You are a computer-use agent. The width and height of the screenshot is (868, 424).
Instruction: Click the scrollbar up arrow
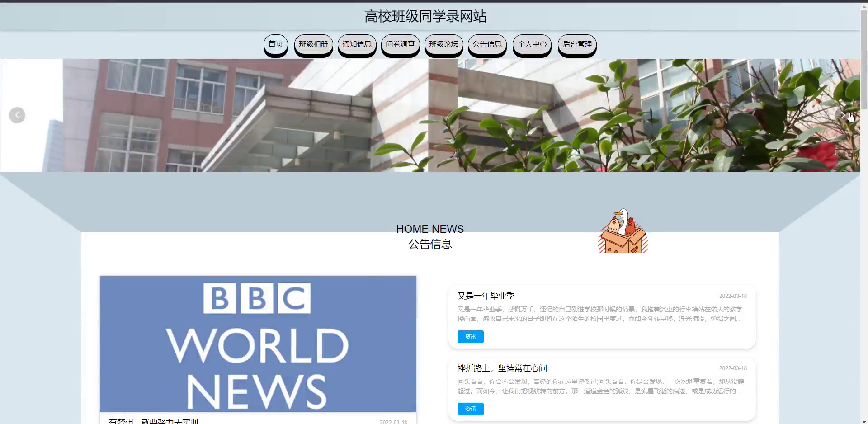[x=864, y=6]
